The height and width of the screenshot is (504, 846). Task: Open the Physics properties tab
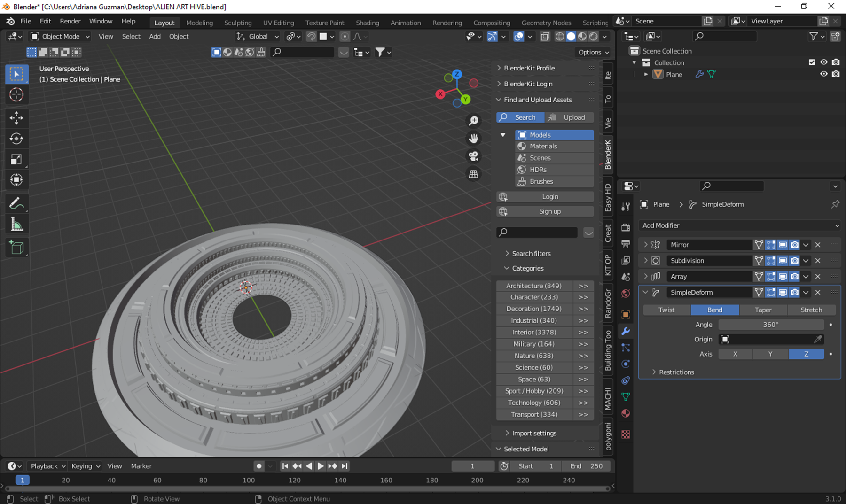coord(626,364)
